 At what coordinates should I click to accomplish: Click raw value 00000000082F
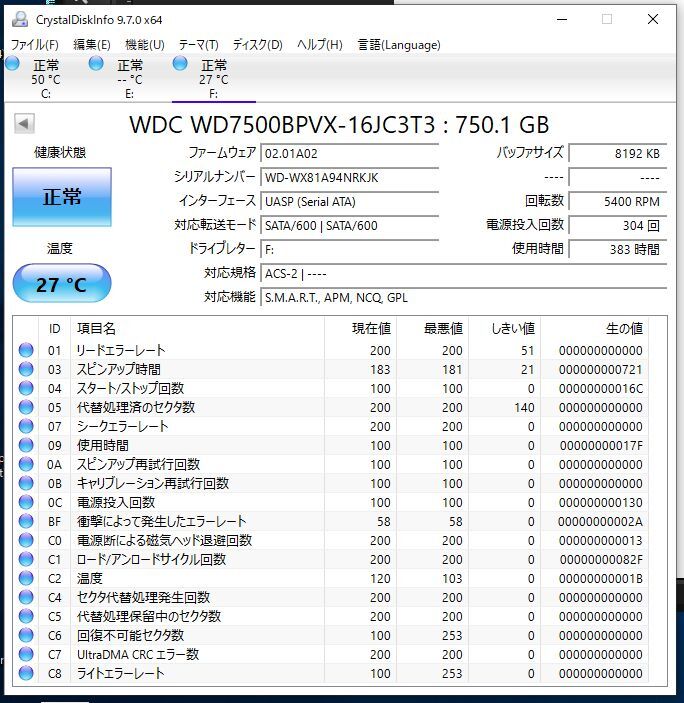tap(601, 560)
